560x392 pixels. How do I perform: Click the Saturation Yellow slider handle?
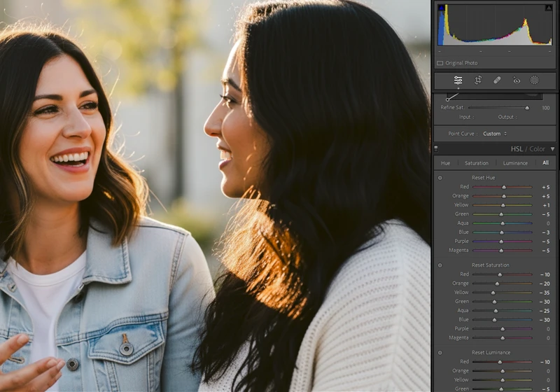(493, 293)
